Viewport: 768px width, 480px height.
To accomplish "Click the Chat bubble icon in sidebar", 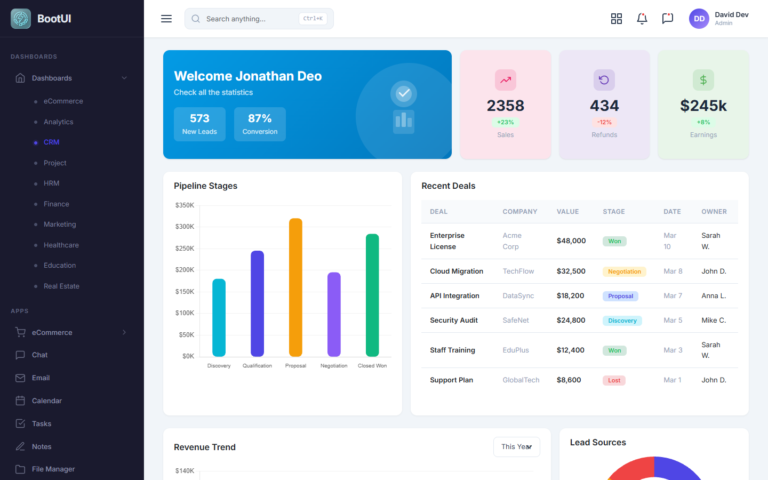I will coord(20,355).
